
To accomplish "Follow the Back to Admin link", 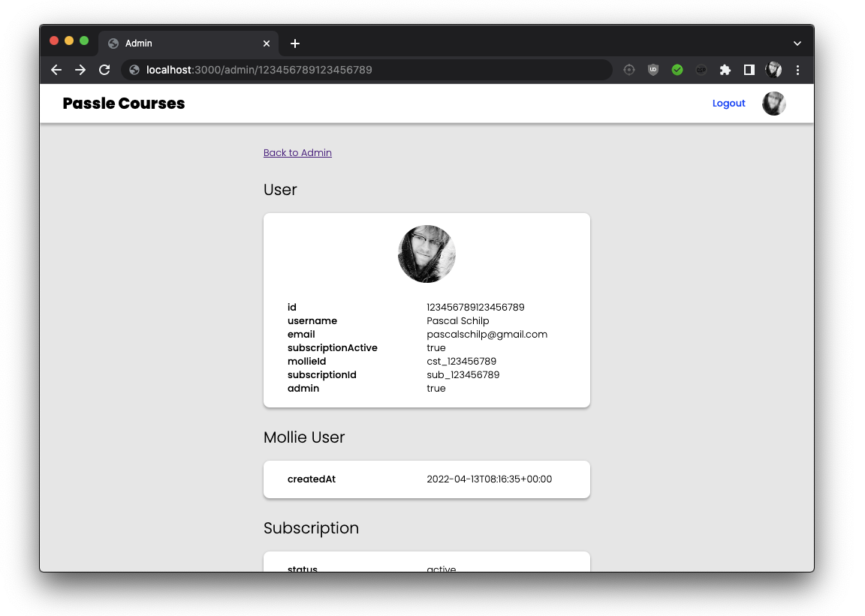I will coord(297,153).
